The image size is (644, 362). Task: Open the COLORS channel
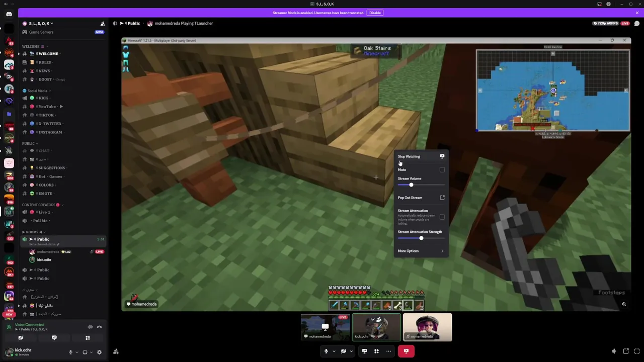click(63, 185)
